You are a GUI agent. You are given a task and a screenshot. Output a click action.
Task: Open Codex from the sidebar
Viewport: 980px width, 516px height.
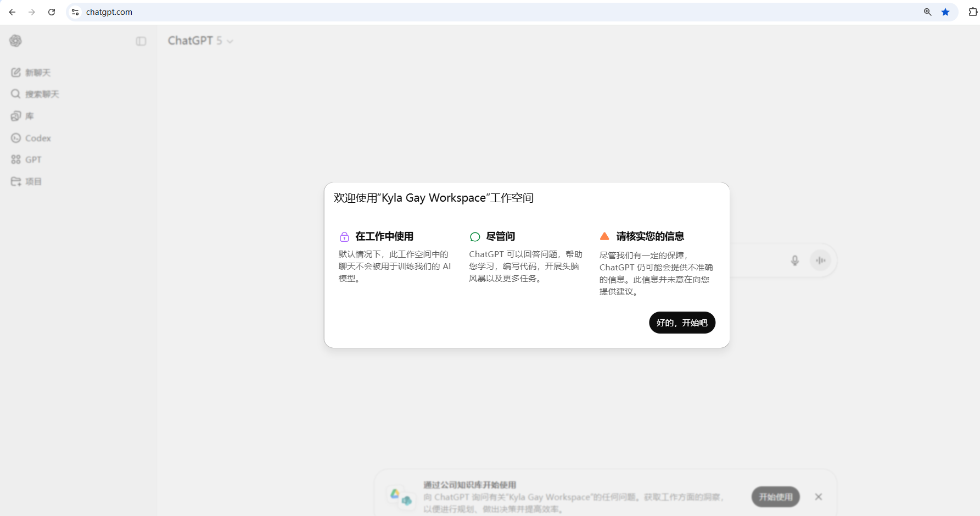(31, 138)
